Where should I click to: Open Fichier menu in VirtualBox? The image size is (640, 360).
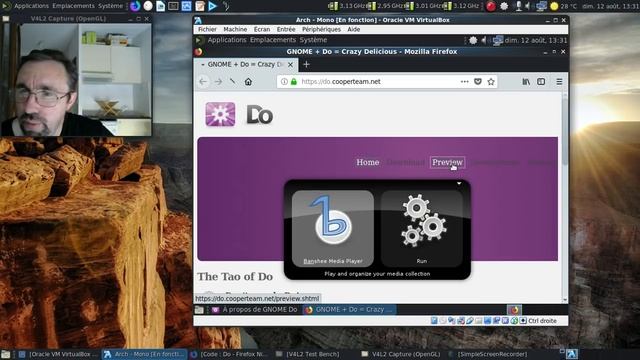pyautogui.click(x=207, y=29)
